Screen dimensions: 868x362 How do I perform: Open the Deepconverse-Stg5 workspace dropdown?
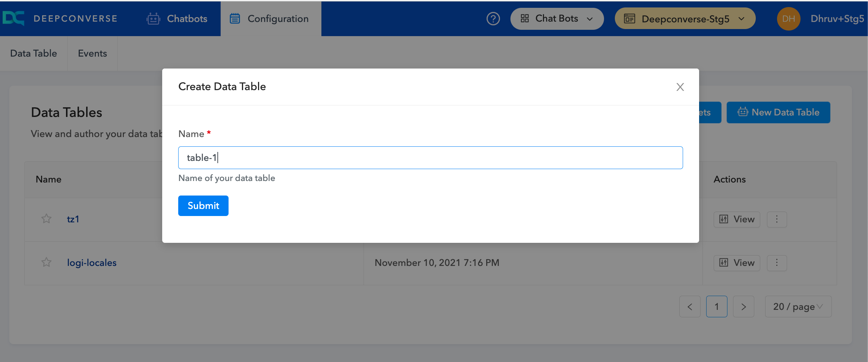point(685,19)
